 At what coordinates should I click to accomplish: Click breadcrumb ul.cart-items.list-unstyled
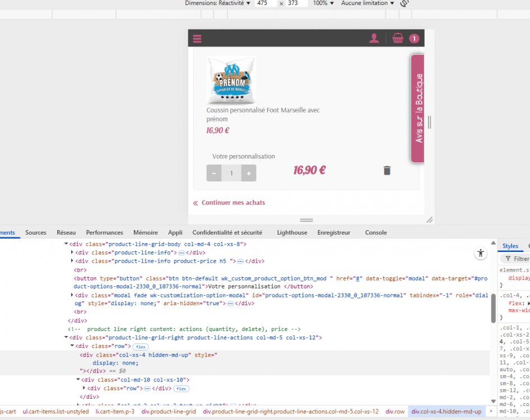pyautogui.click(x=56, y=412)
